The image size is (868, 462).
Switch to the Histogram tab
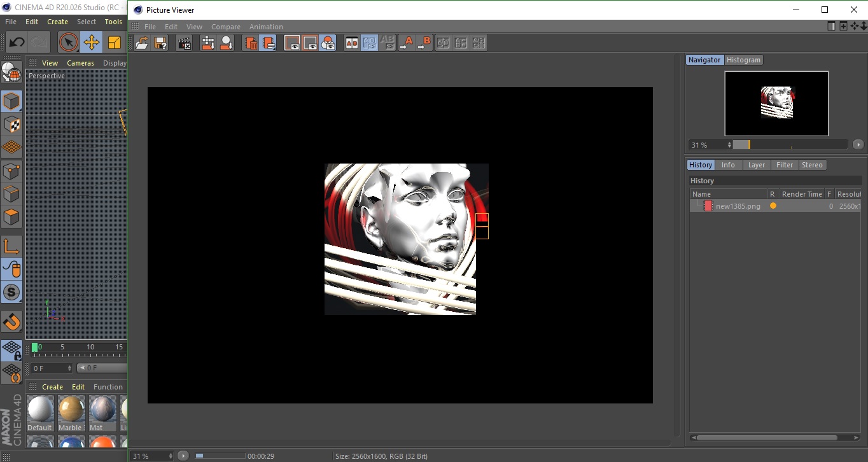tap(743, 60)
